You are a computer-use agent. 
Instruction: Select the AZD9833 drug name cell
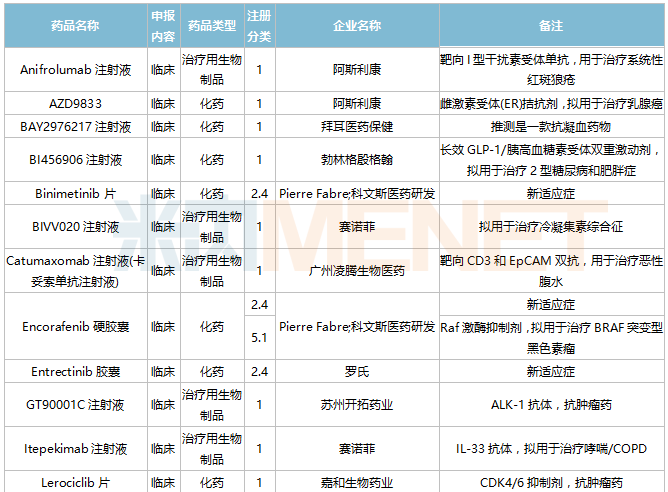tap(75, 103)
